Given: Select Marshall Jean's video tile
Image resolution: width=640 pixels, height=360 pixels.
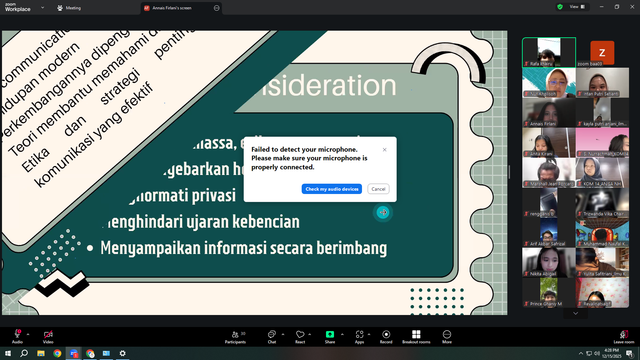Looking at the screenshot, I should 549,173.
